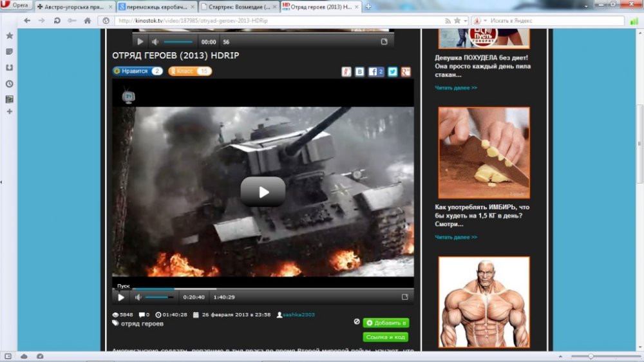Open the Пусть говорят ad thumbnail
Screen dimensions: 644x362
tap(484, 38)
